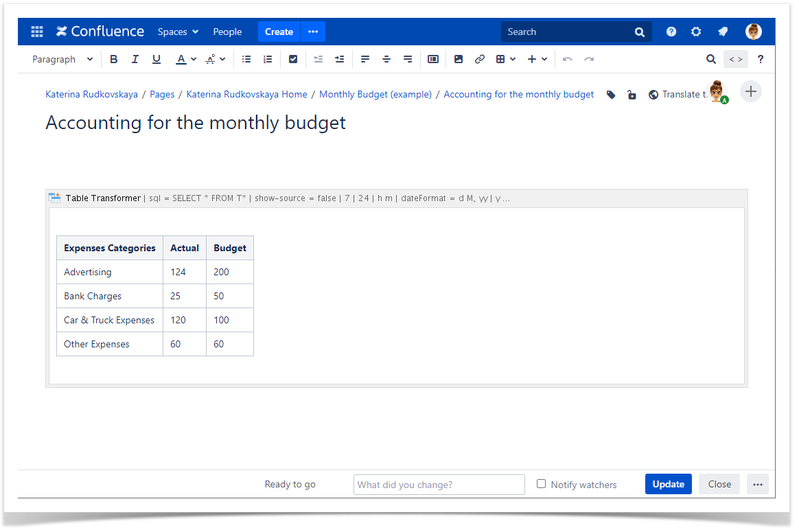Toggle source editor angle brackets button
This screenshot has height=532, width=799.
(x=735, y=60)
